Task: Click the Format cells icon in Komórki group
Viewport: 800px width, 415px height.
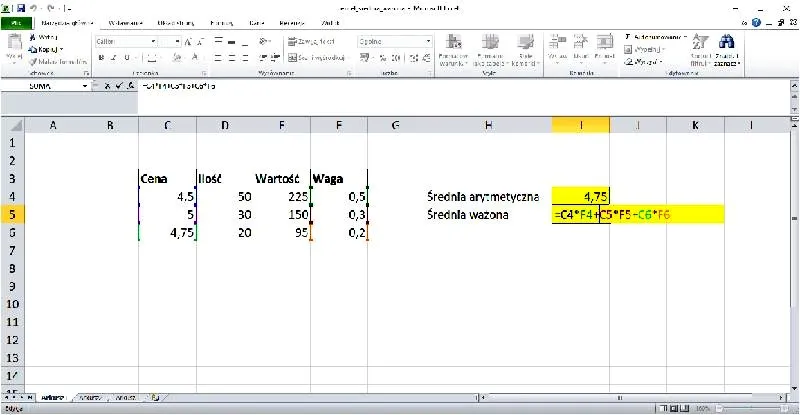Action: tap(605, 41)
